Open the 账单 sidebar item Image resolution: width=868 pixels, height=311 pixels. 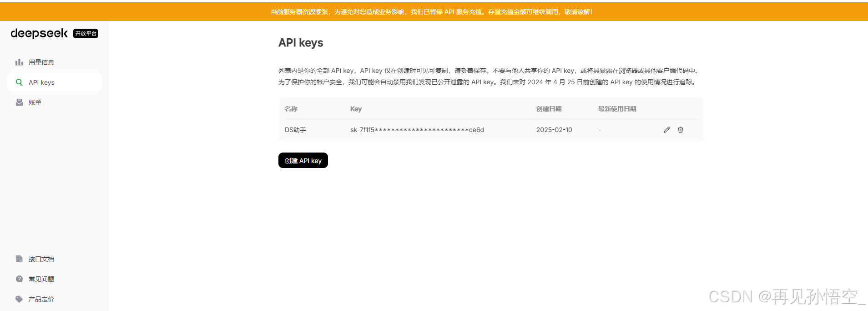[x=55, y=102]
